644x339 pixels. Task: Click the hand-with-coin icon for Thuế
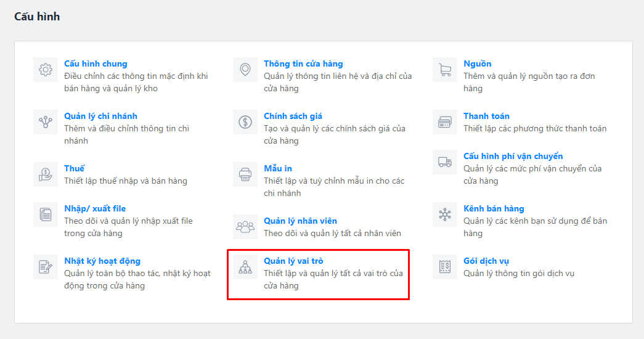[x=46, y=174]
